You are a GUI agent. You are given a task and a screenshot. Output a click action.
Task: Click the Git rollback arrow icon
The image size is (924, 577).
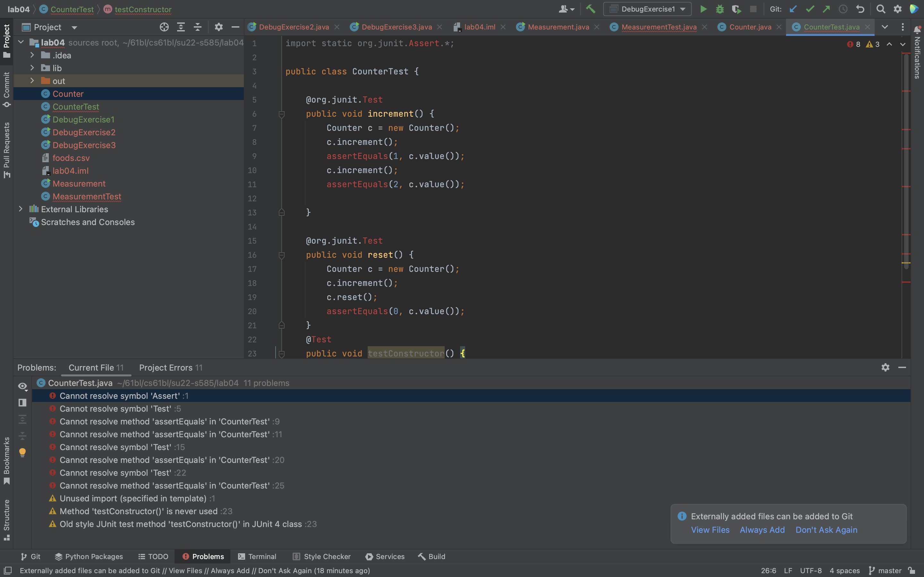tap(860, 9)
